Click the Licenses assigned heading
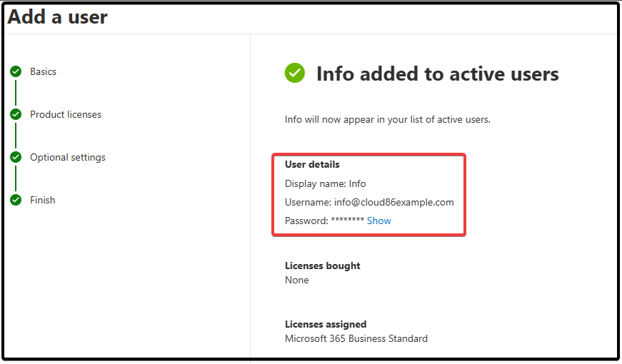Image resolution: width=622 pixels, height=364 pixels. (326, 324)
